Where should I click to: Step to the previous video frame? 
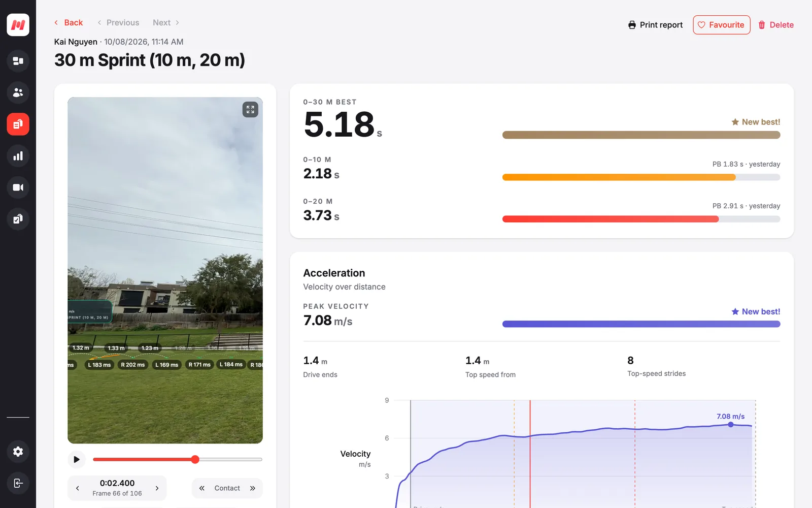pos(77,488)
